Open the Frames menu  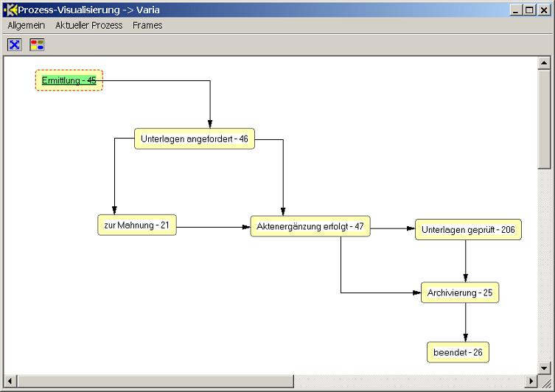147,26
